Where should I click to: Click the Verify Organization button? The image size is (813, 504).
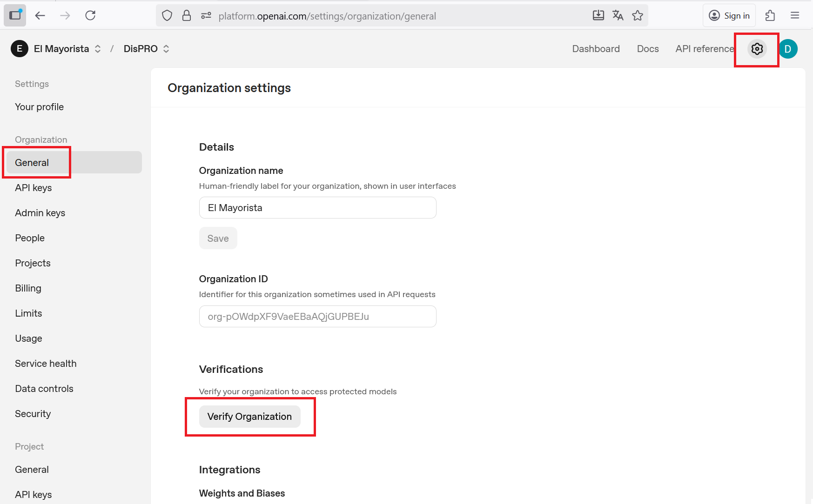[x=249, y=417]
